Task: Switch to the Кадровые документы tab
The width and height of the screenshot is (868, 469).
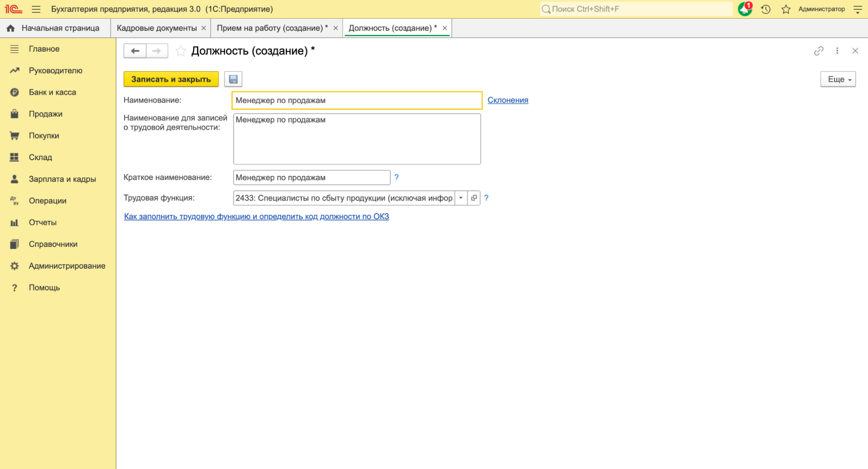Action: coord(157,28)
